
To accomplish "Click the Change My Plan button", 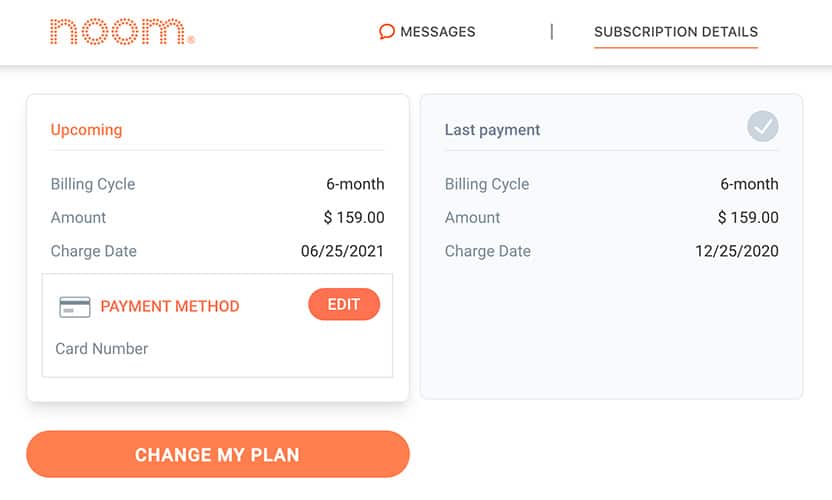I will (218, 454).
